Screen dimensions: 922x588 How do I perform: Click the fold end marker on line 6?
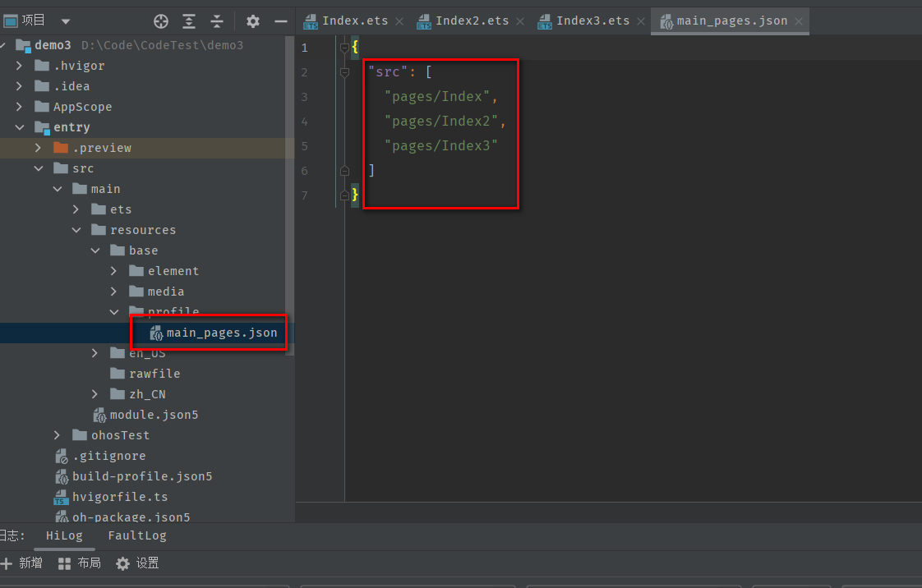click(x=344, y=171)
